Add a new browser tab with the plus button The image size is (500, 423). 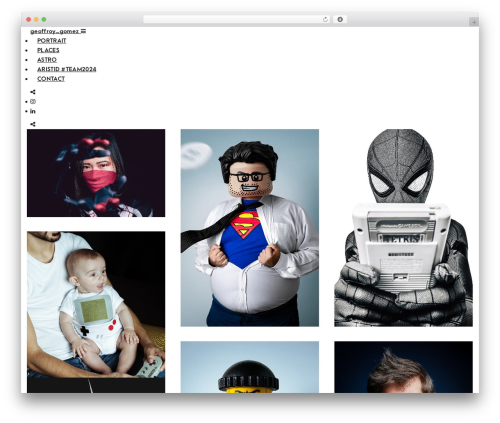pyautogui.click(x=474, y=22)
